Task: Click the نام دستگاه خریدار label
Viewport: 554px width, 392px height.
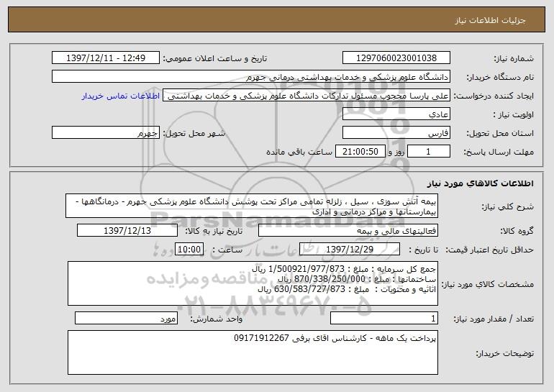Action: [x=501, y=77]
